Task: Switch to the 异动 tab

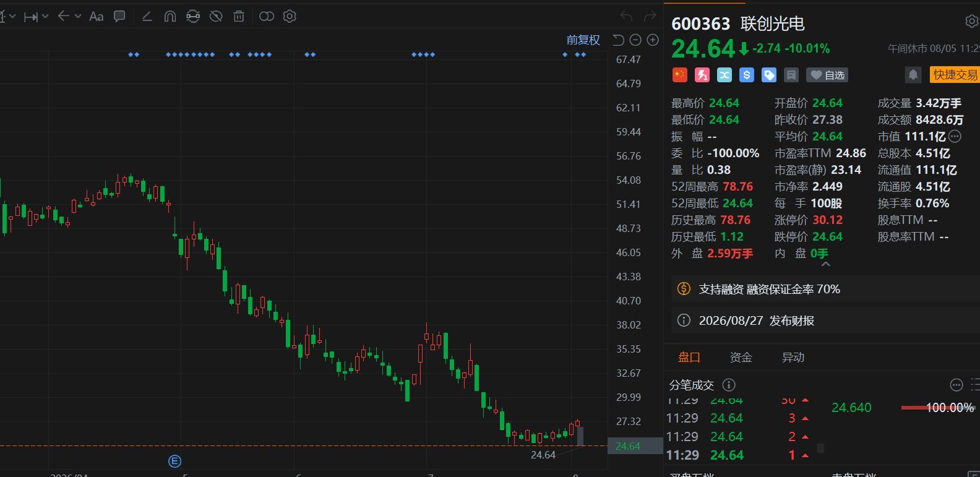Action: click(x=793, y=358)
